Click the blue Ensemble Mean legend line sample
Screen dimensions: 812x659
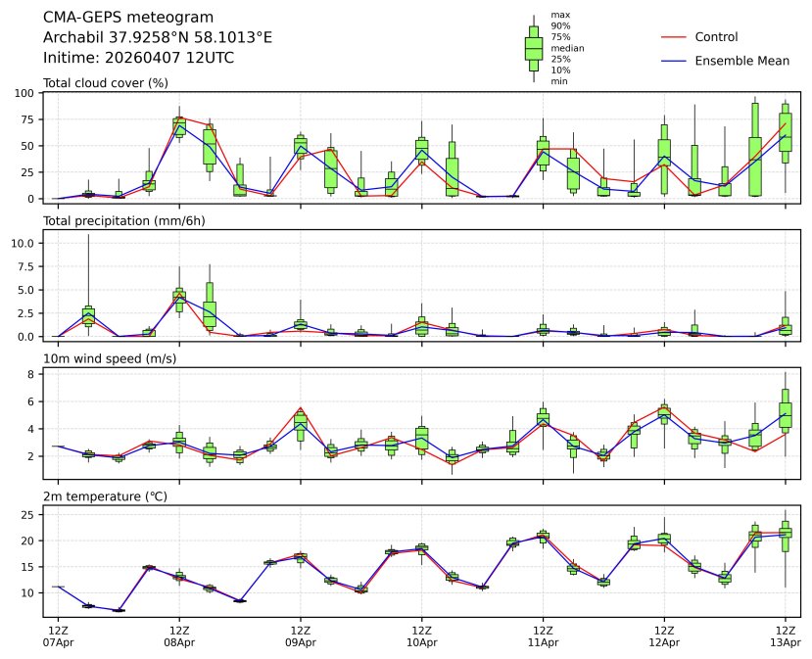pos(674,61)
